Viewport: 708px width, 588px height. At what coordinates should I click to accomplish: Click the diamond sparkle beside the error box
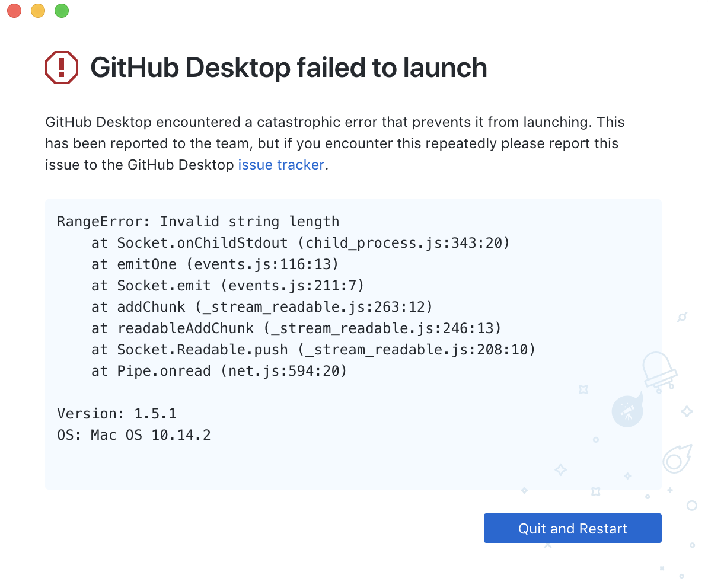(686, 411)
